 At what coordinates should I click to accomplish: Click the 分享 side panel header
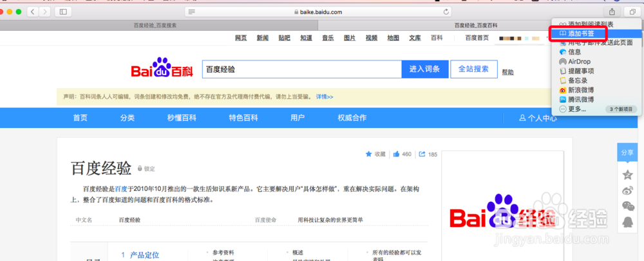(x=627, y=152)
